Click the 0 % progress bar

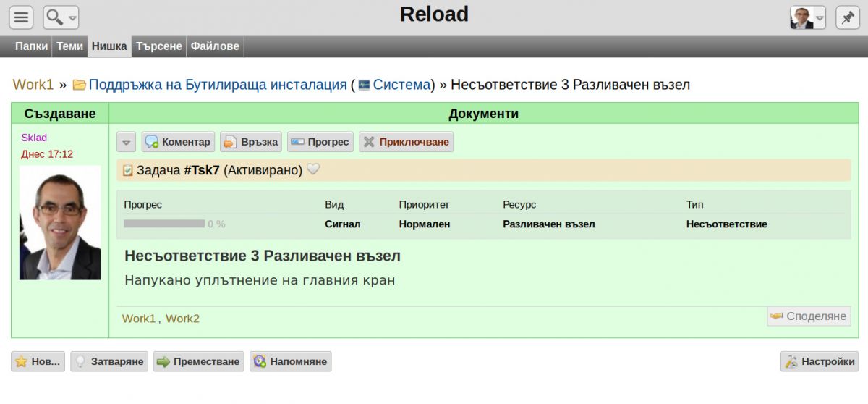pos(164,224)
